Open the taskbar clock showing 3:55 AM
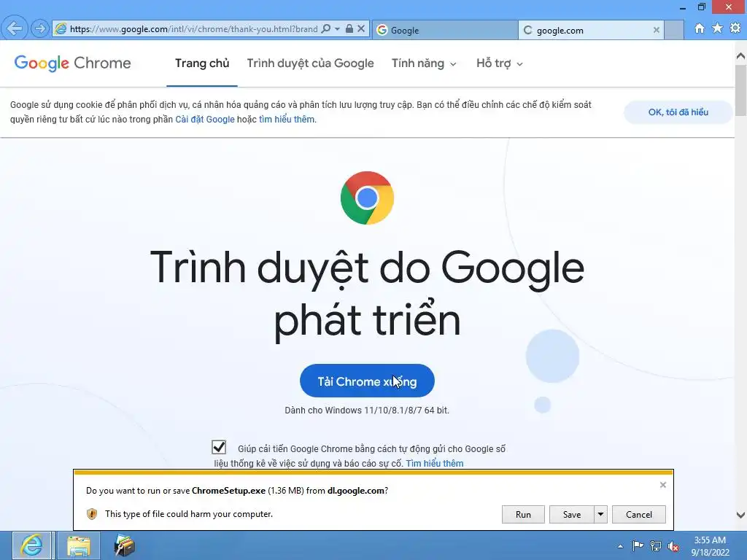This screenshot has width=747, height=560. (x=710, y=545)
